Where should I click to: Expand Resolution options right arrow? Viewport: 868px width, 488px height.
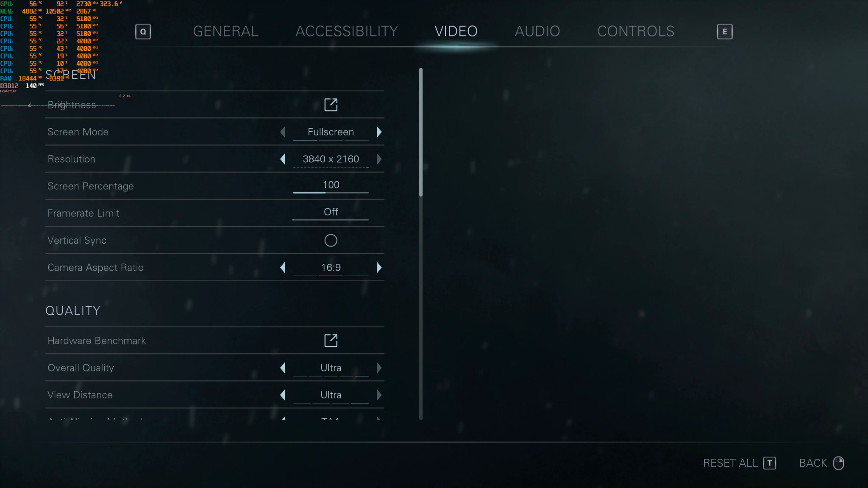click(x=379, y=158)
